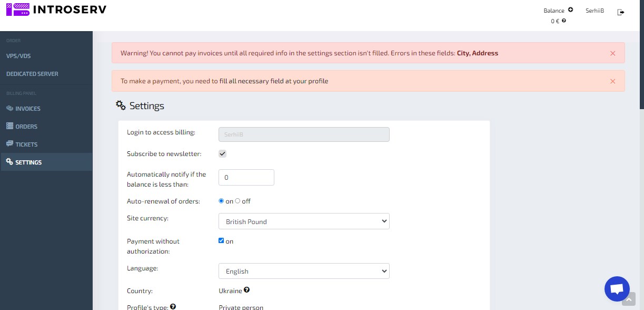Toggle Payment without authorization checkbox

tap(222, 241)
